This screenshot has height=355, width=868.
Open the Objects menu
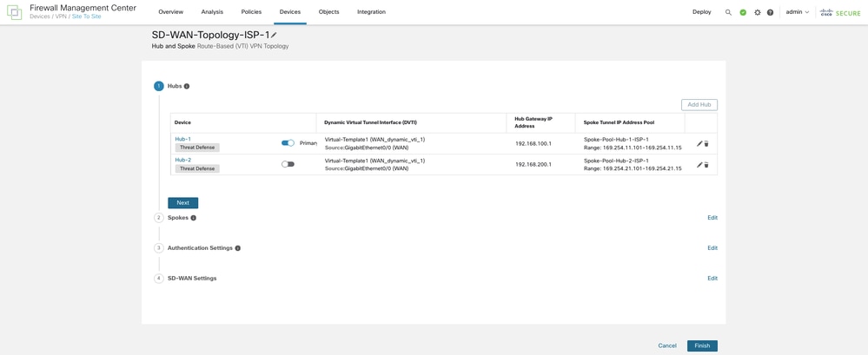coord(328,11)
